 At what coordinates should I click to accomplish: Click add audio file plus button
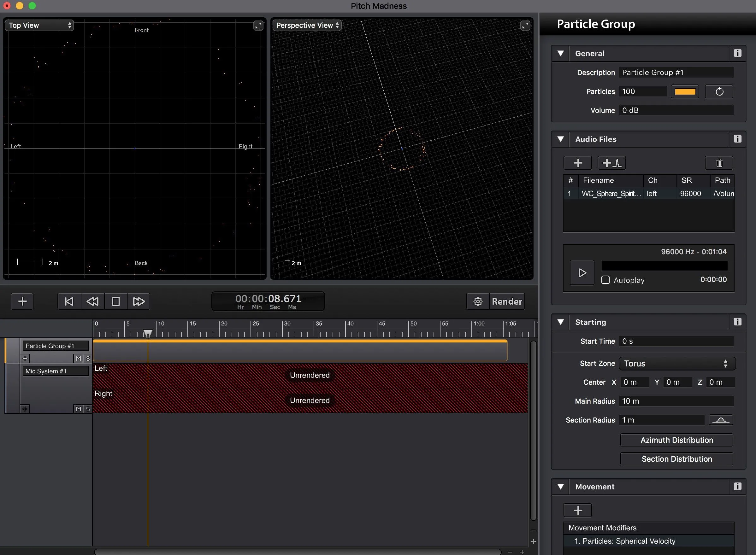click(x=577, y=163)
